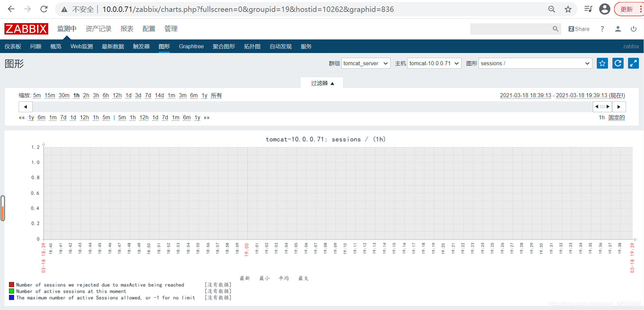Viewport: 644px width, 310px height.
Task: Click the graph title tomcat-10.0.0.71: sessions / (1h)
Action: point(325,139)
